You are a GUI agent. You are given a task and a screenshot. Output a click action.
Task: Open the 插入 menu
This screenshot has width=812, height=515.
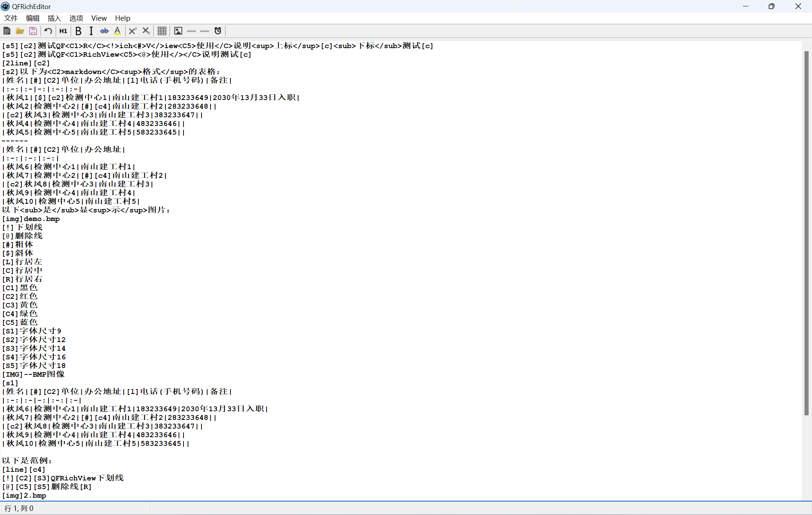54,18
